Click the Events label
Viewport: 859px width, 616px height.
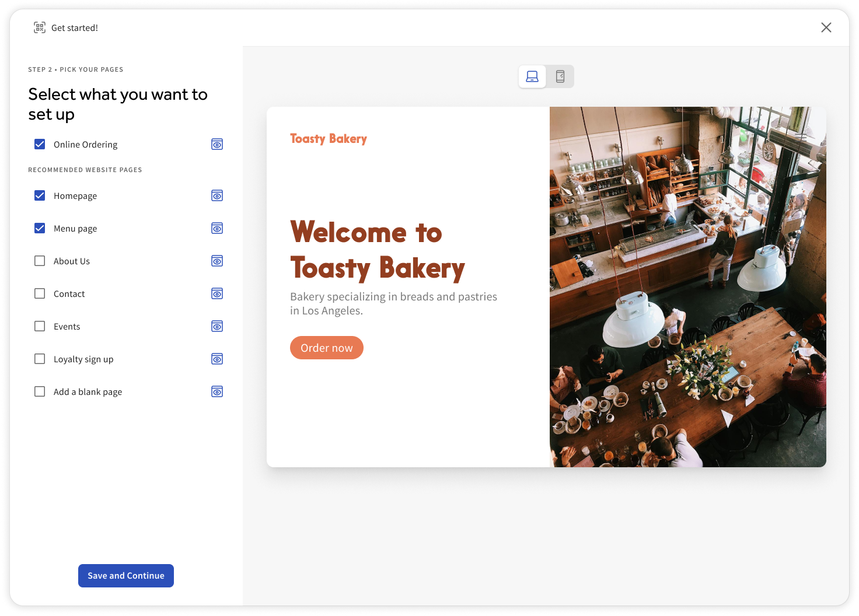(x=67, y=326)
